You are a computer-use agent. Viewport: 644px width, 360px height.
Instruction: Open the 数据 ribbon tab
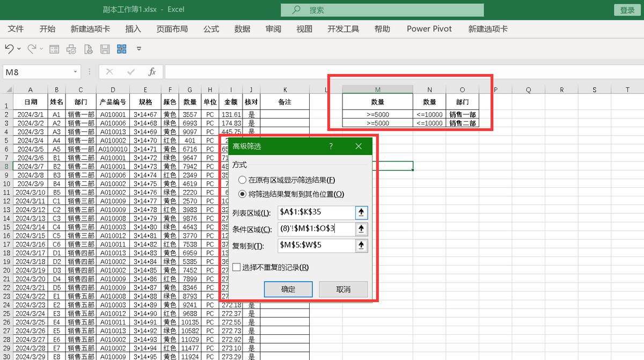242,29
